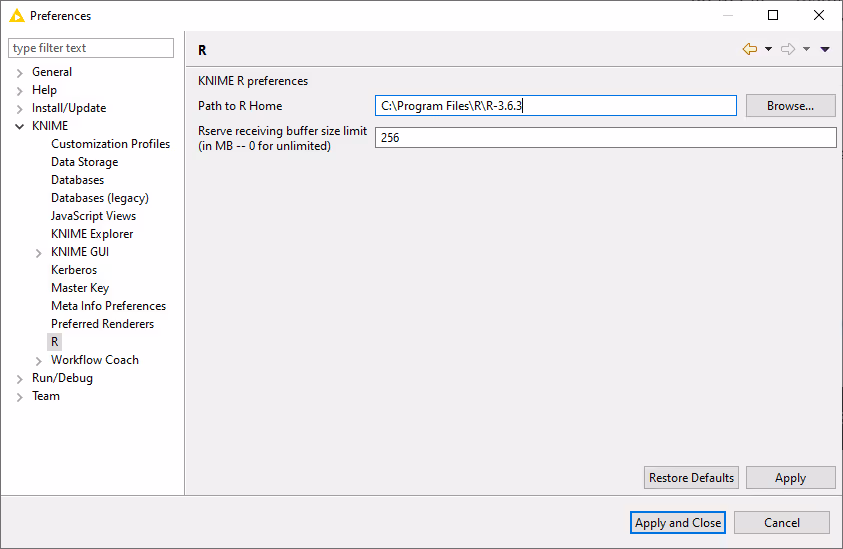
Task: Expand the KNIME GUI subcategory
Action: tap(39, 252)
